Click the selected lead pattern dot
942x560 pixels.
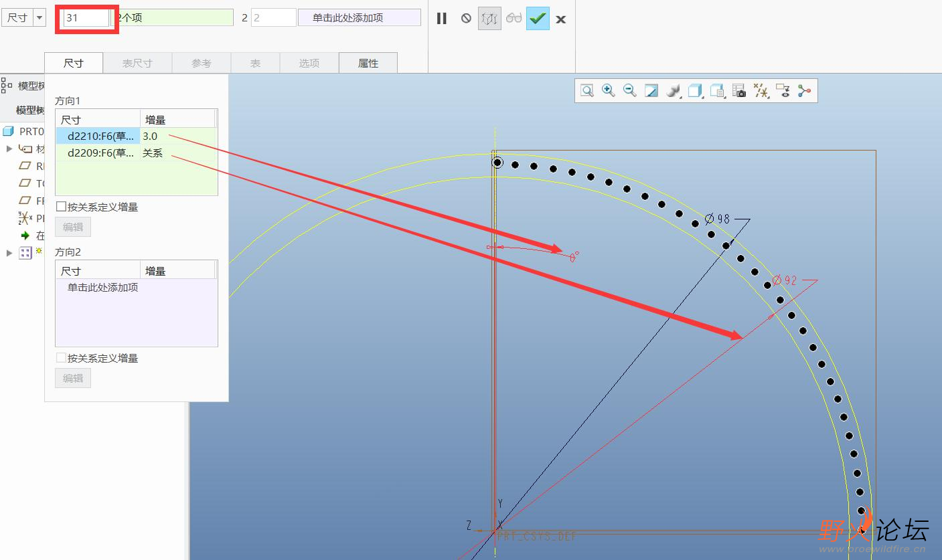click(x=497, y=162)
